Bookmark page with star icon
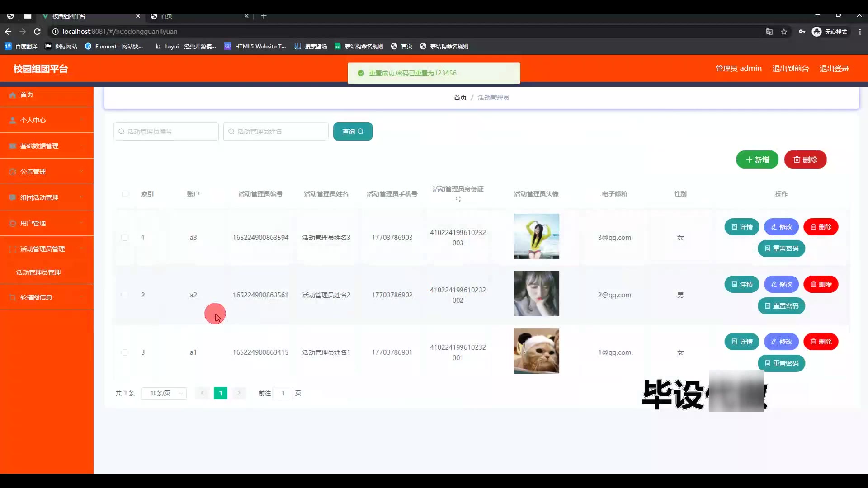The width and height of the screenshot is (868, 488). 784,32
